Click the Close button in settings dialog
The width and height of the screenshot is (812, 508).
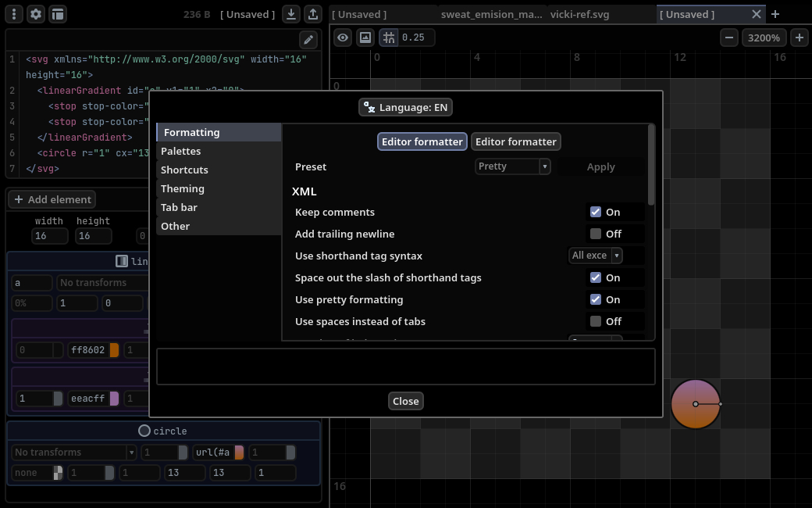click(406, 401)
